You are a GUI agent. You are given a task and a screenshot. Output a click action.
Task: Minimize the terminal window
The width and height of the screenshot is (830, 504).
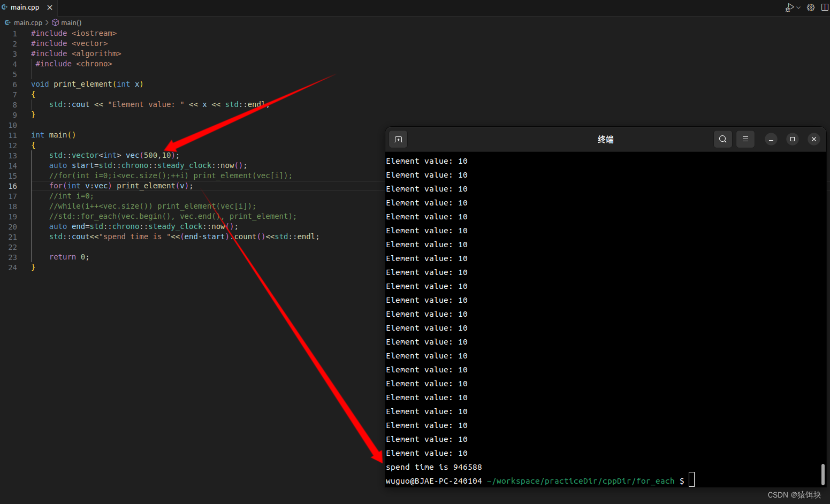771,139
